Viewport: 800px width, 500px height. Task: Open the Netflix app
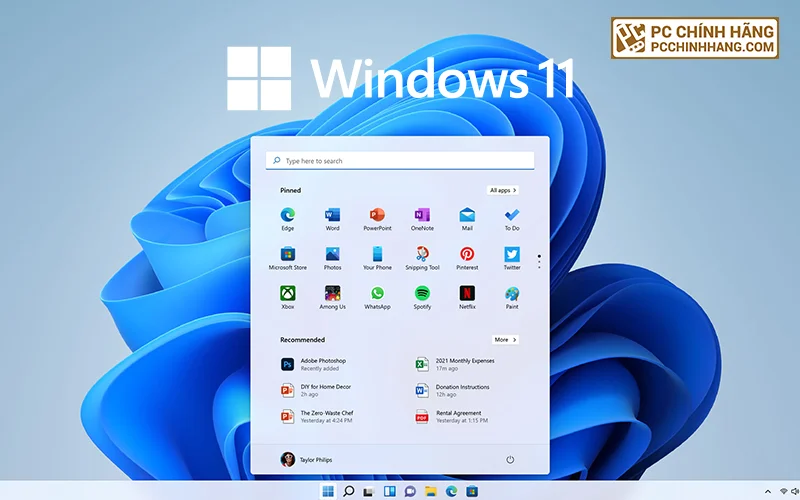467,298
